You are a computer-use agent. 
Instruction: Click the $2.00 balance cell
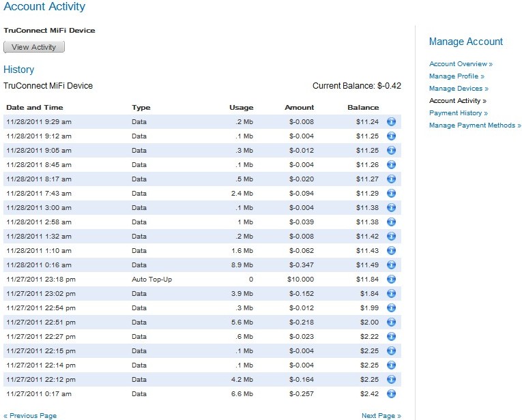click(370, 322)
